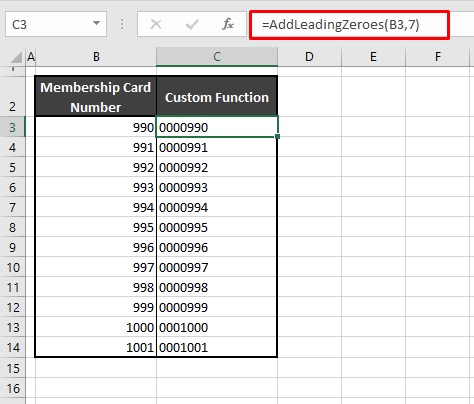This screenshot has width=474, height=404.
Task: Select cell containing 0000995
Action: pyautogui.click(x=217, y=227)
